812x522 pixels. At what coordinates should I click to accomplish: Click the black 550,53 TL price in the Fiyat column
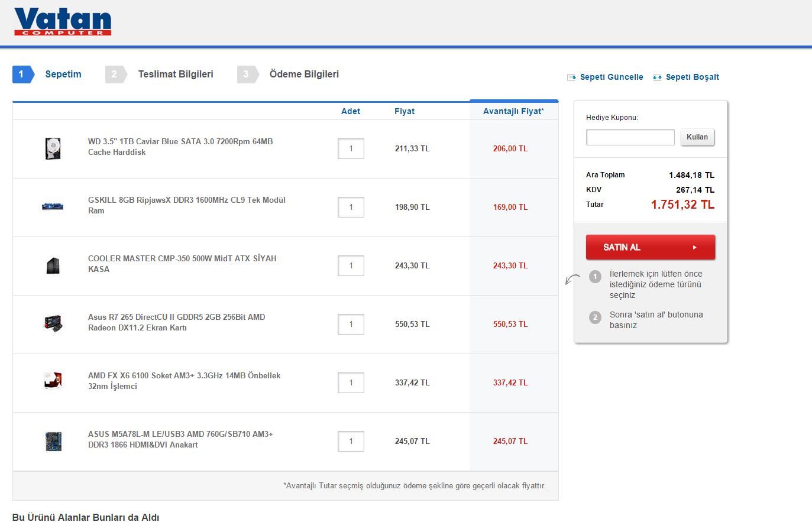pyautogui.click(x=412, y=324)
